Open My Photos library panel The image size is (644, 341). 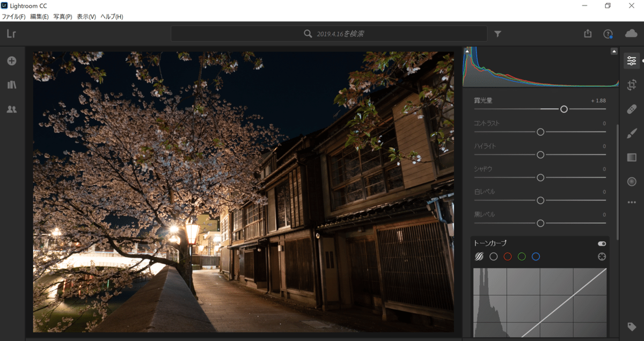[11, 85]
